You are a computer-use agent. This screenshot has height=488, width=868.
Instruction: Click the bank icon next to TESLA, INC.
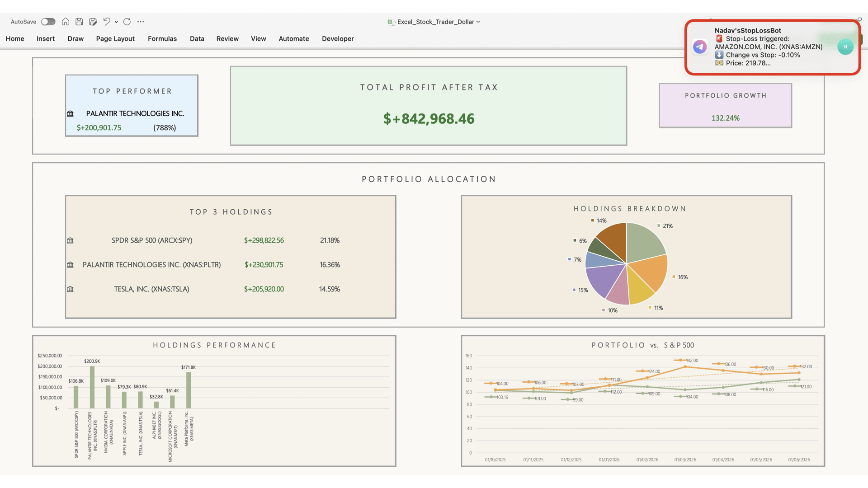(x=70, y=289)
